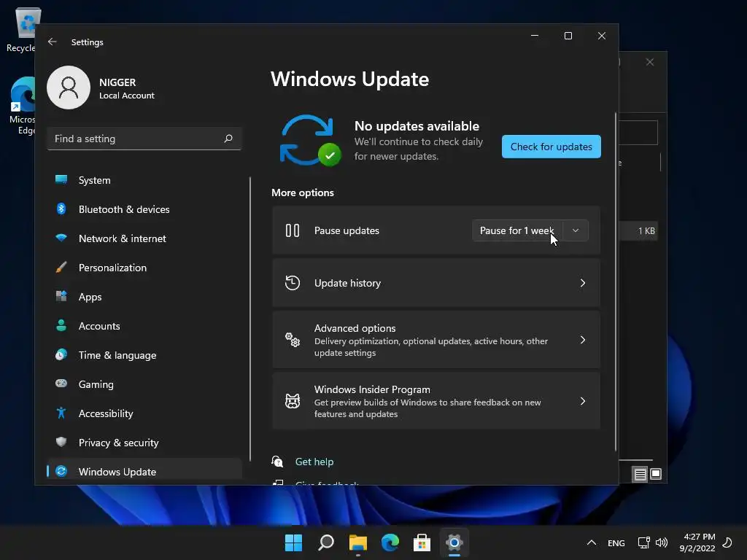Open Update history chevron
The image size is (747, 560).
point(583,283)
